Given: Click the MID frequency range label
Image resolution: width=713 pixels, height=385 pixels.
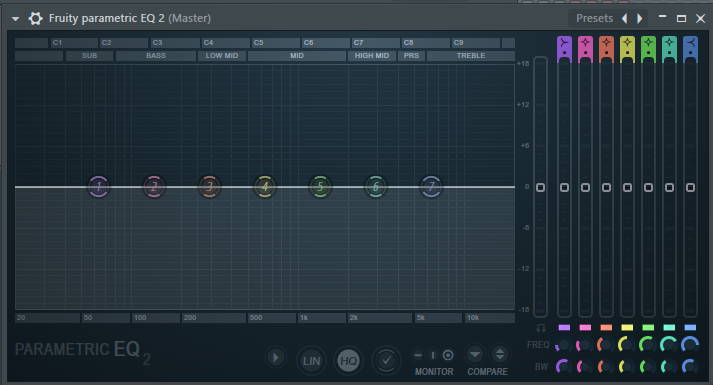Looking at the screenshot, I should coord(297,56).
